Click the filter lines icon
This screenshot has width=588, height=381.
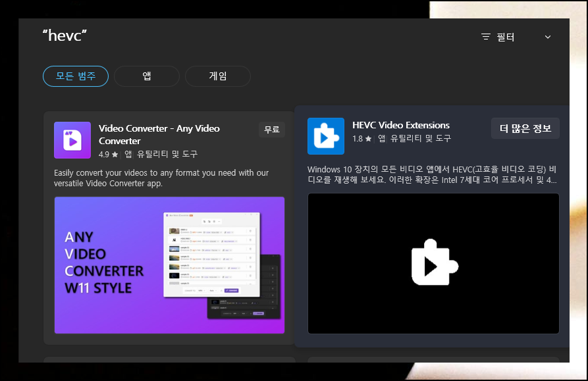click(486, 37)
